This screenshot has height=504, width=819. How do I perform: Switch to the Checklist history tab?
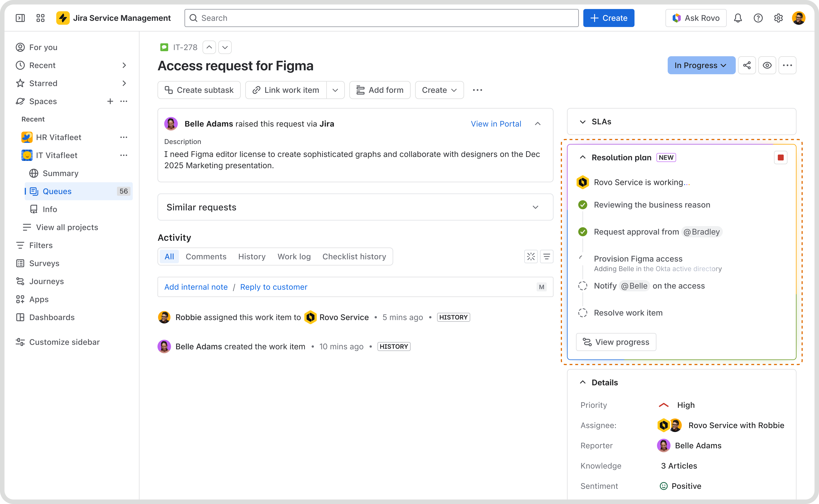[x=354, y=257]
